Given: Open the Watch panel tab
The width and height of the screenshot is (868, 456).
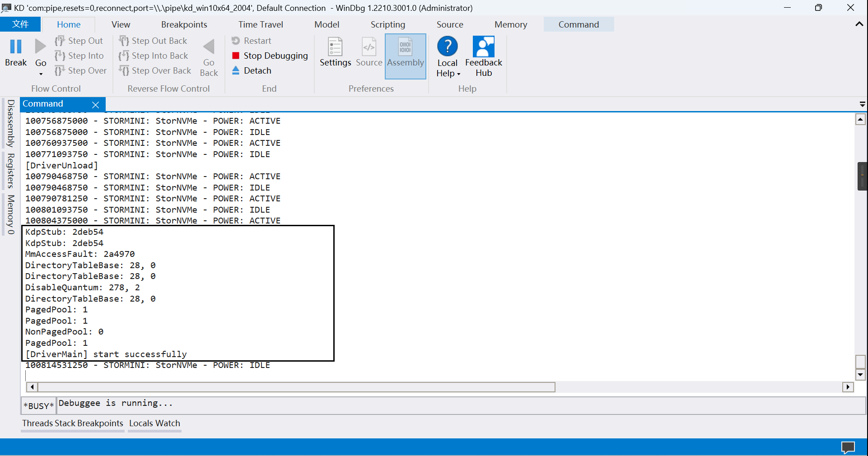Looking at the screenshot, I should pos(168,423).
